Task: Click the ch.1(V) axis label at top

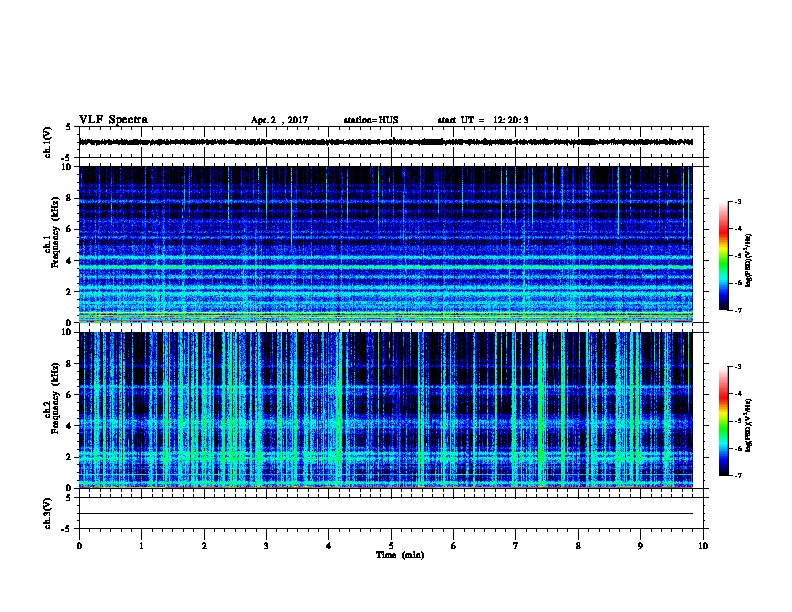Action: tap(47, 142)
